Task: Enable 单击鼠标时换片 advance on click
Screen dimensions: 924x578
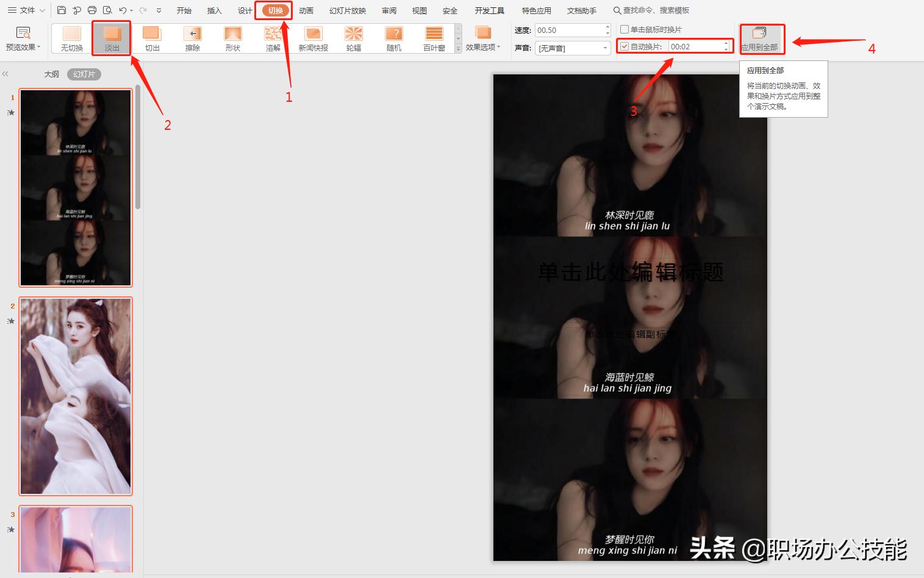Action: (625, 29)
